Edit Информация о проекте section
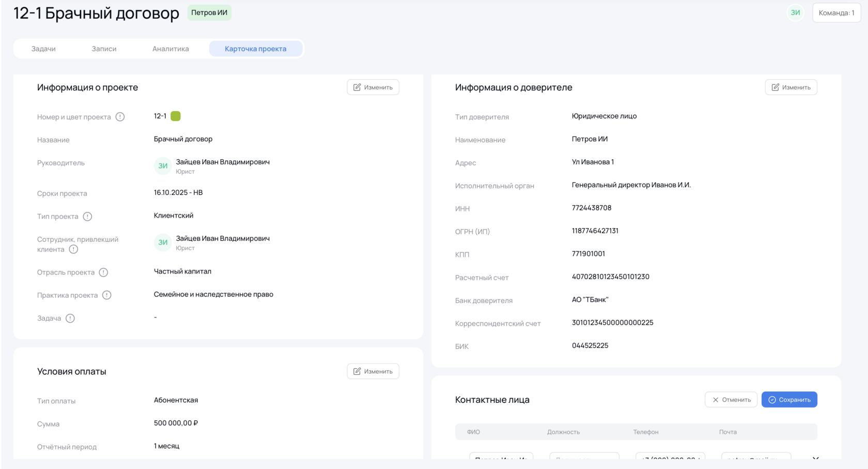 pyautogui.click(x=373, y=87)
